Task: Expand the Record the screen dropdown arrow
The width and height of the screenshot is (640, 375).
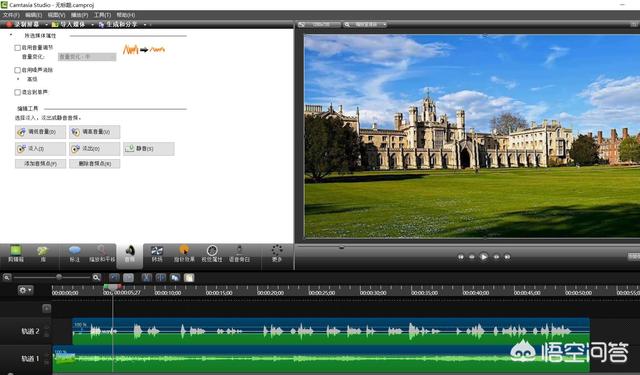Action: pos(46,25)
